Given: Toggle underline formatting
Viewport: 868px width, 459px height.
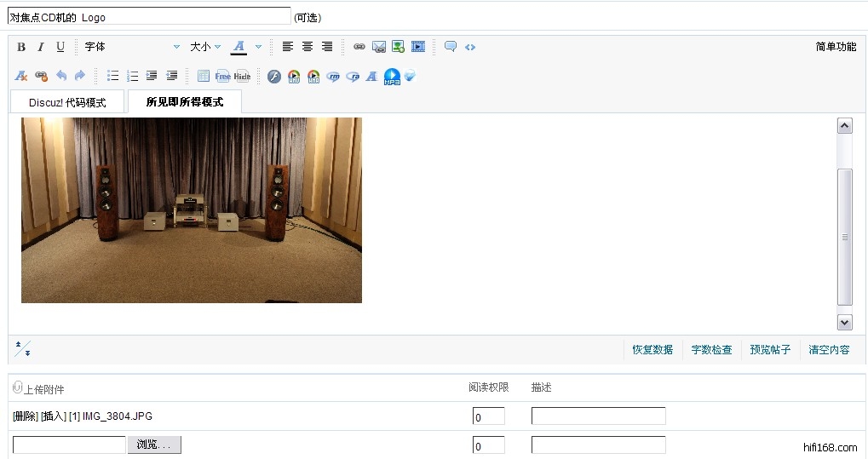Looking at the screenshot, I should click(x=60, y=47).
